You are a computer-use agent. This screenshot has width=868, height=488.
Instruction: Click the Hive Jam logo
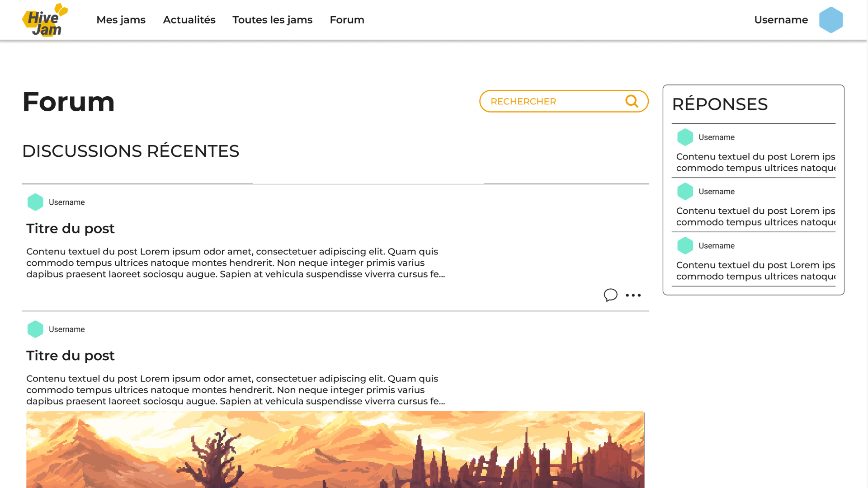pyautogui.click(x=44, y=20)
